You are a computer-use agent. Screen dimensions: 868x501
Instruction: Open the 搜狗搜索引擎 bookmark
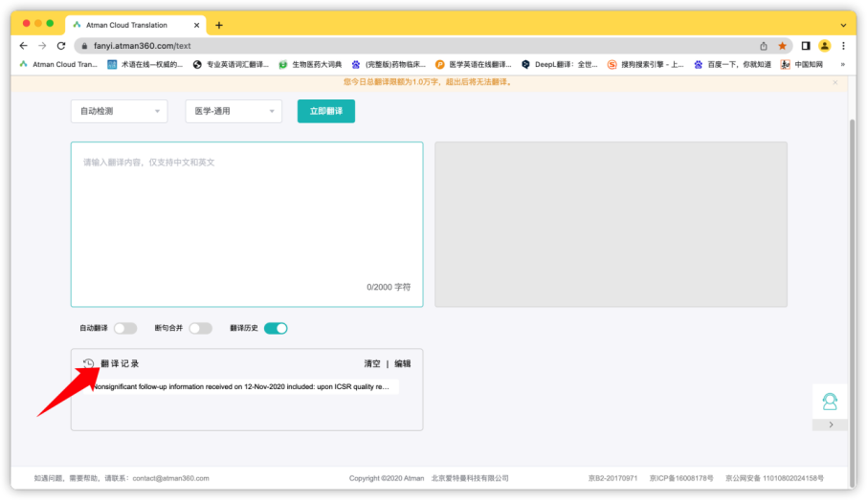click(645, 64)
